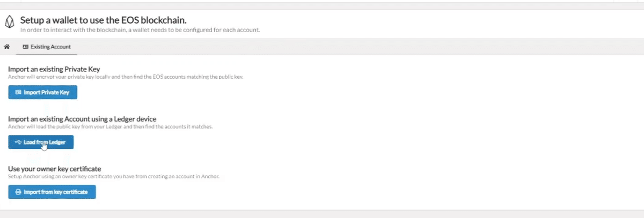Click the USB icon on Load from Ledger
This screenshot has height=218, width=644.
18,142
